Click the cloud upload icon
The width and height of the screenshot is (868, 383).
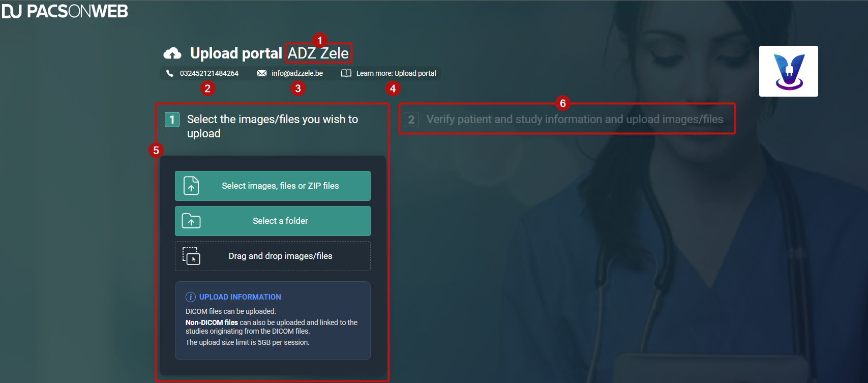(x=172, y=53)
